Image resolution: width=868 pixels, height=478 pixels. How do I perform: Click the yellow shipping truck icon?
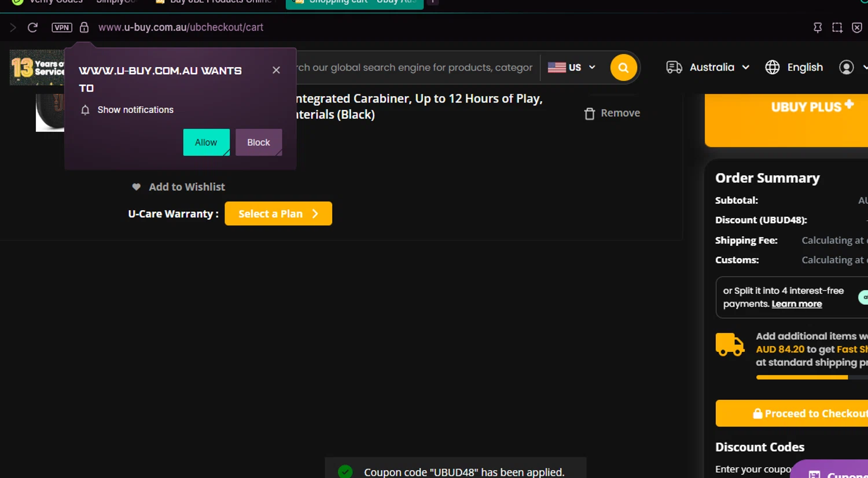tap(730, 344)
